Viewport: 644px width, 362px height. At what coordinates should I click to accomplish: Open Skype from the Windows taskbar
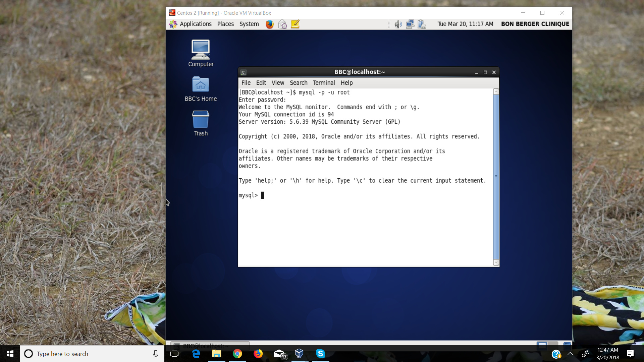click(x=320, y=354)
